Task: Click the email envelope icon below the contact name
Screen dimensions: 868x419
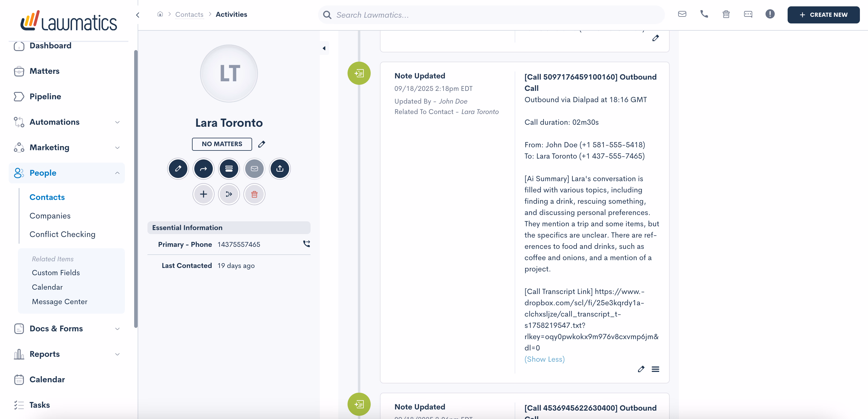Action: click(x=254, y=168)
